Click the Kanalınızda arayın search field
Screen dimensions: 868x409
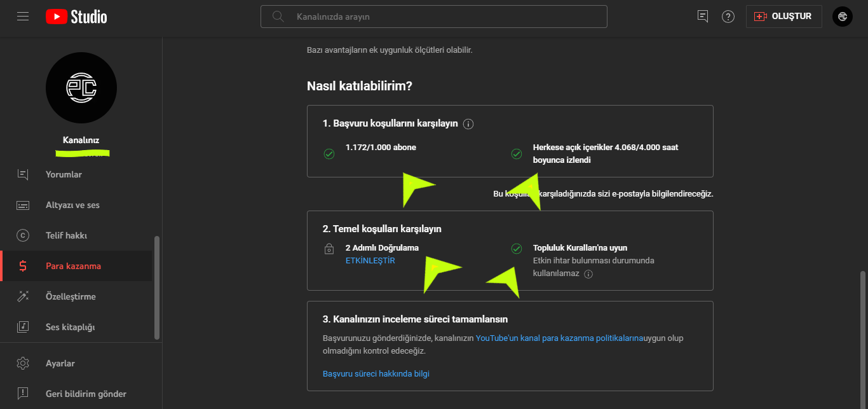434,17
